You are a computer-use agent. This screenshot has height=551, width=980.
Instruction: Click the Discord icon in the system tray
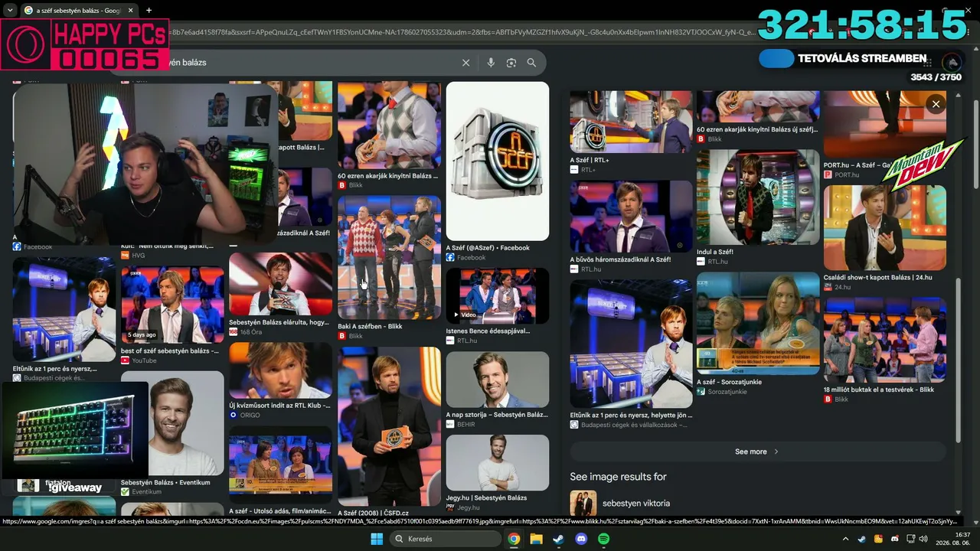click(x=895, y=539)
